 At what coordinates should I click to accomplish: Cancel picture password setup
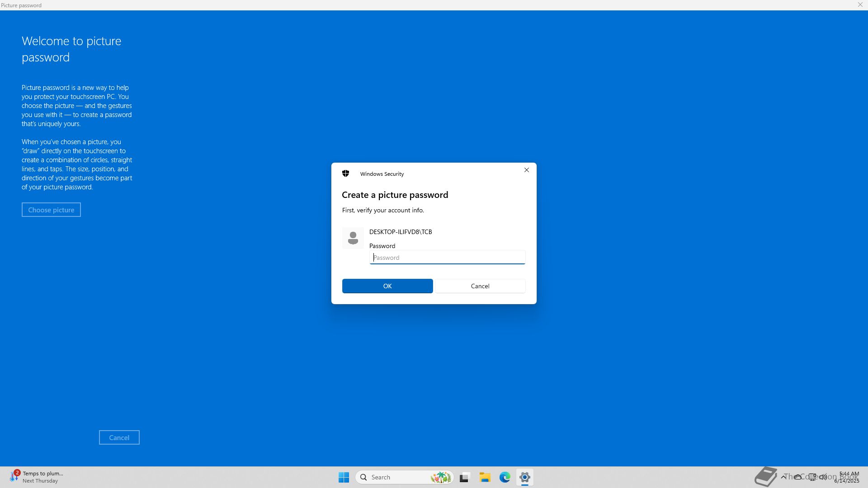[119, 437]
